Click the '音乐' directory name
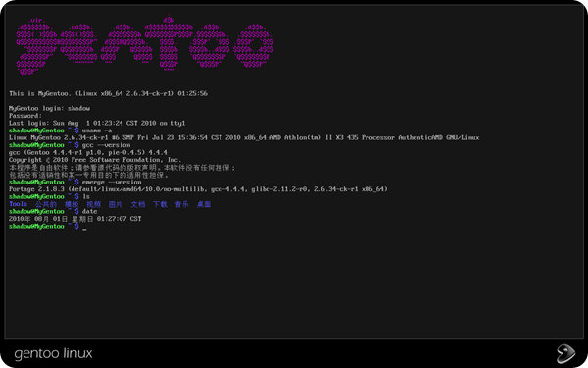 [x=181, y=204]
